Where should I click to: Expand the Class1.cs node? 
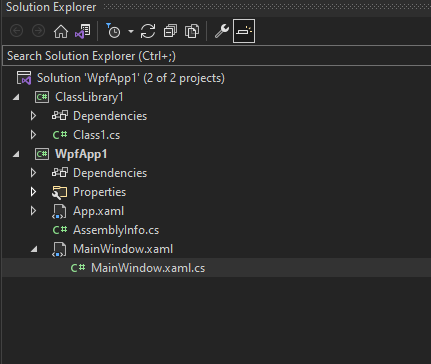click(33, 135)
